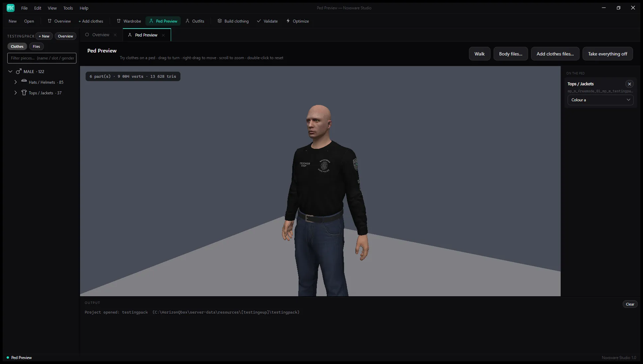Click the Tops / Jackets shirt icon
643x364 pixels.
click(x=24, y=93)
